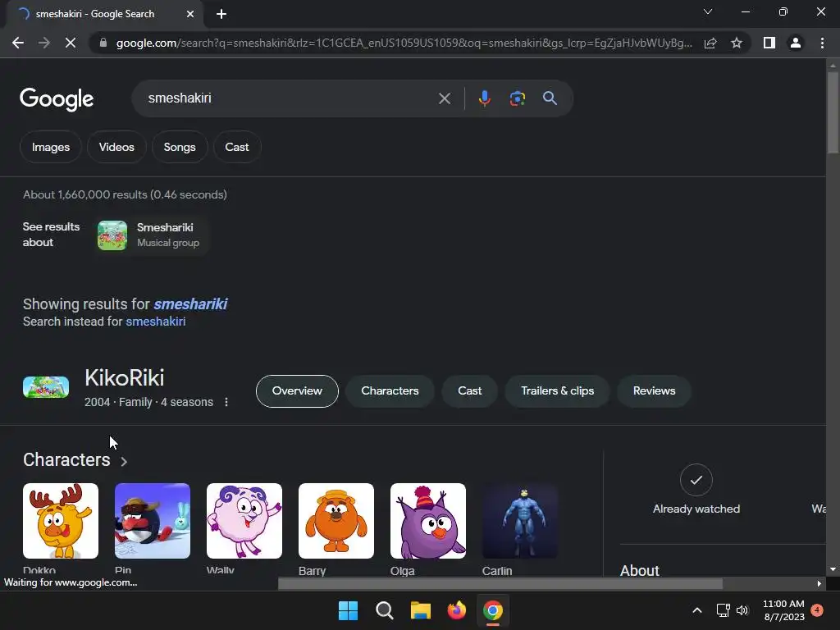This screenshot has height=630, width=840.
Task: Open the volume tray icon
Action: tap(742, 610)
